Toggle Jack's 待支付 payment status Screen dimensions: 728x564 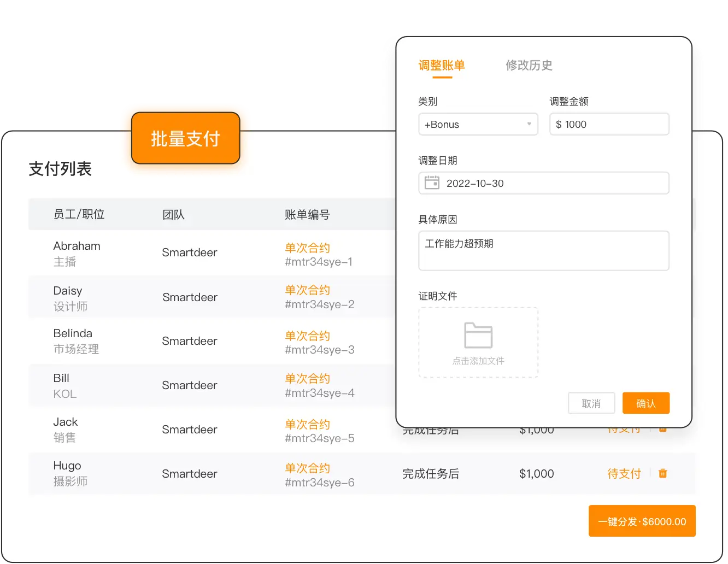click(624, 430)
